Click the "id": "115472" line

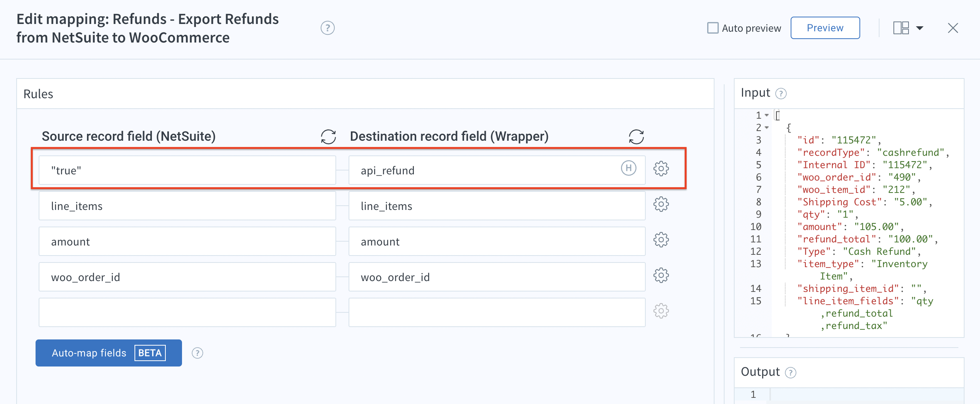pyautogui.click(x=839, y=140)
